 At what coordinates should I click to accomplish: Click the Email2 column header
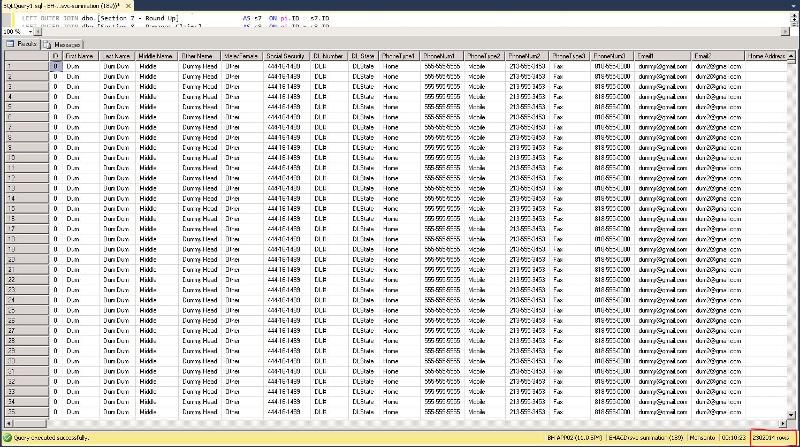[718, 56]
